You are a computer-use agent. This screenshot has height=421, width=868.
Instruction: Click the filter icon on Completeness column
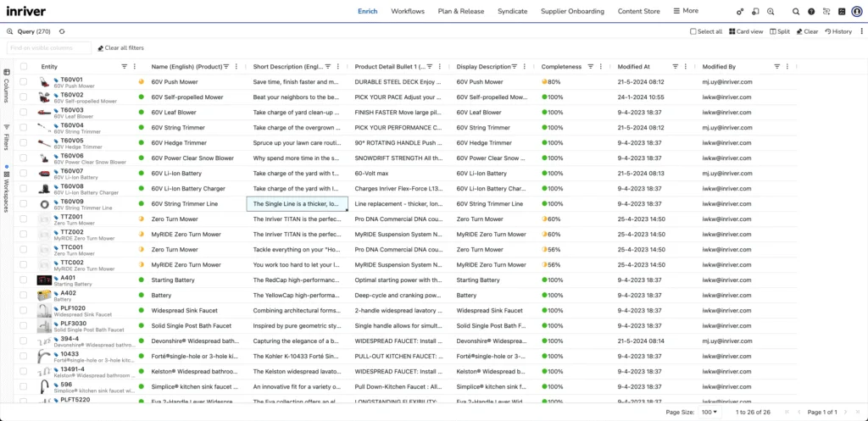pos(590,66)
